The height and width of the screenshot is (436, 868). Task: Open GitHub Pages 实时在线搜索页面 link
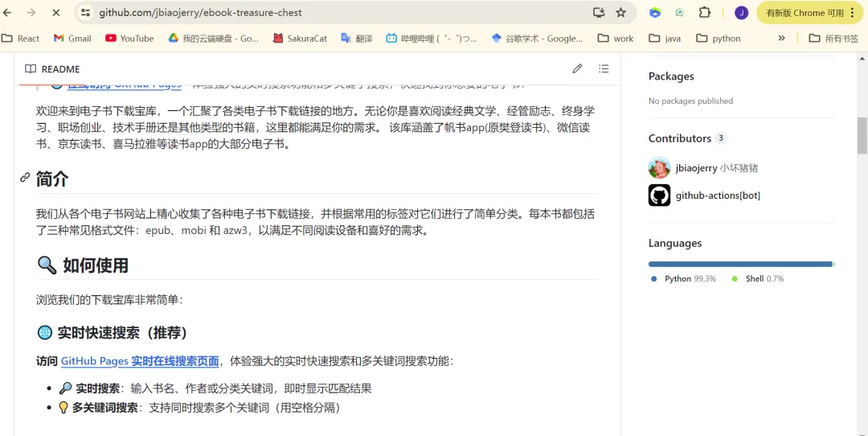tap(140, 361)
